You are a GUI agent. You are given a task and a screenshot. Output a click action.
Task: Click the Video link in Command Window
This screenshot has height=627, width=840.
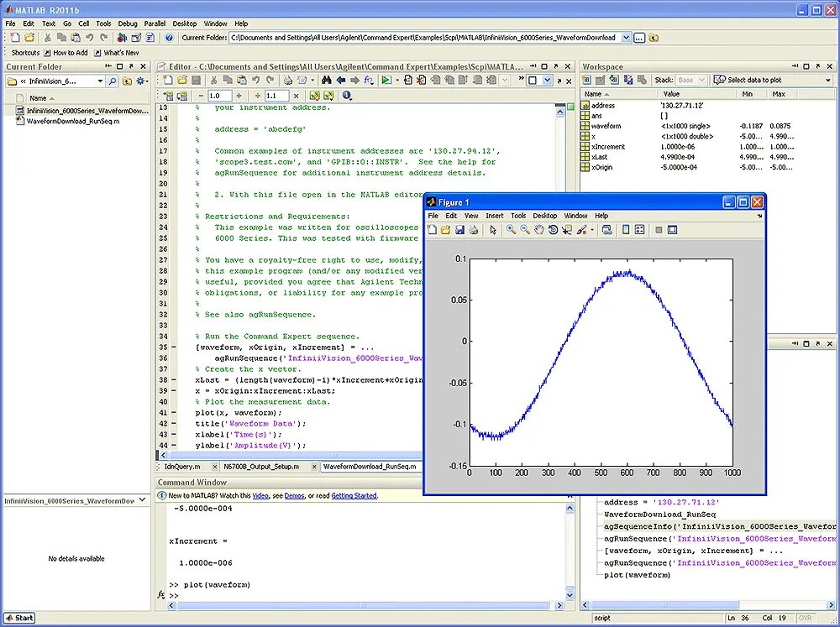(260, 496)
